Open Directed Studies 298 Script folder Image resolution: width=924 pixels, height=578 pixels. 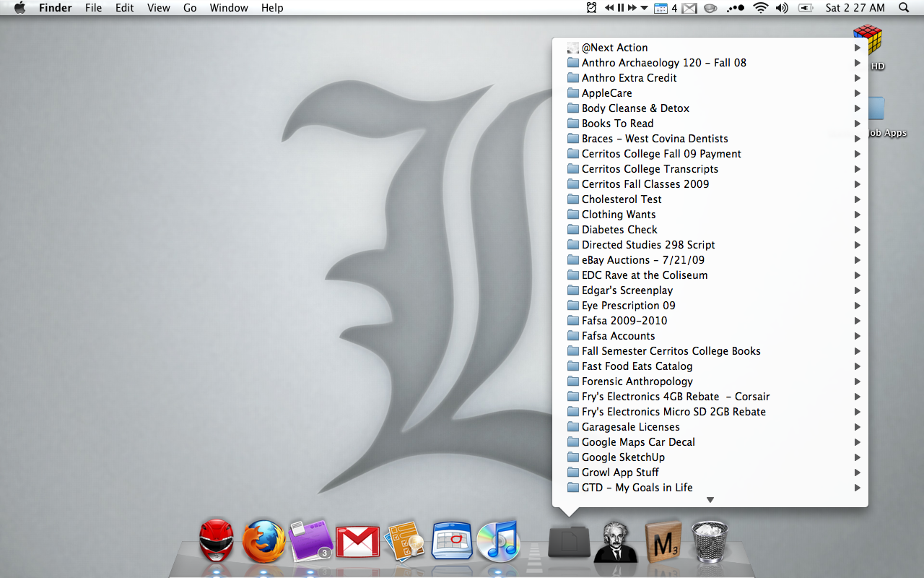tap(710, 245)
